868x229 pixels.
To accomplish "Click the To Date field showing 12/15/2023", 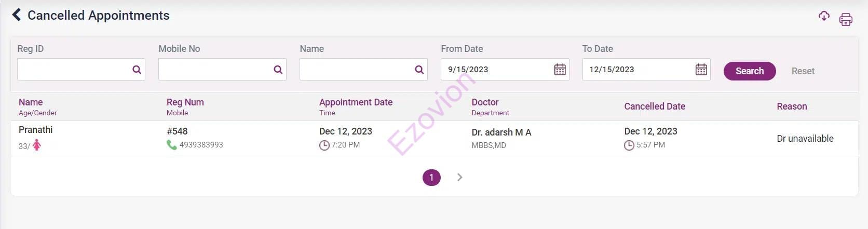I will coord(637,70).
